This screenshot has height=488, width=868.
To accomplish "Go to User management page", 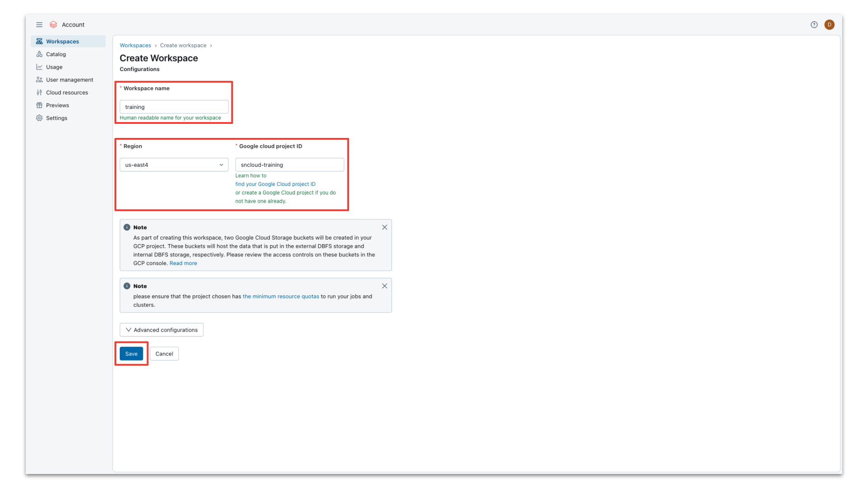I will [69, 80].
